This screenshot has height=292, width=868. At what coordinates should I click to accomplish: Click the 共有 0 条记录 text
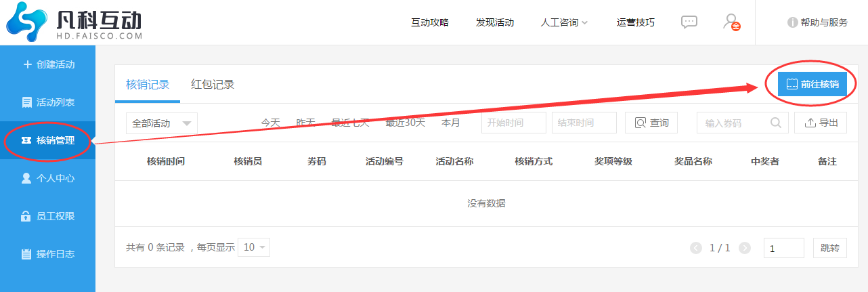coord(155,247)
